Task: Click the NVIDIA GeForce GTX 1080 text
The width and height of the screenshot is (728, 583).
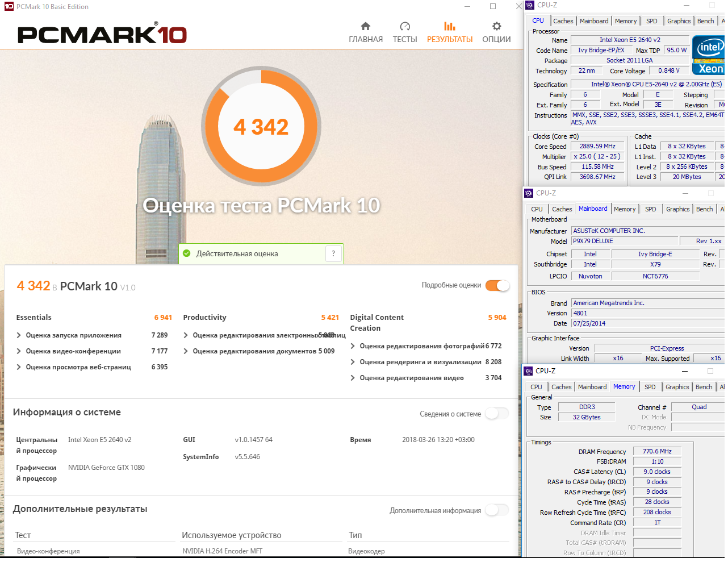Action: coord(106,468)
